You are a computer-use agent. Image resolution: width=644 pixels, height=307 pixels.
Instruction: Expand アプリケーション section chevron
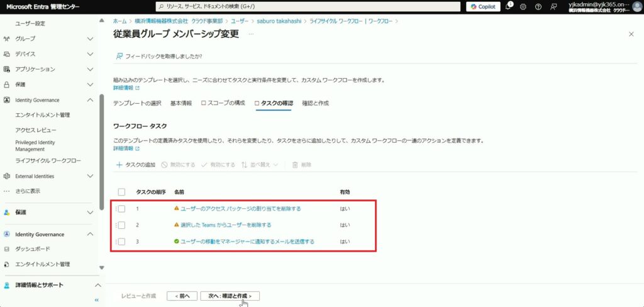(91, 69)
